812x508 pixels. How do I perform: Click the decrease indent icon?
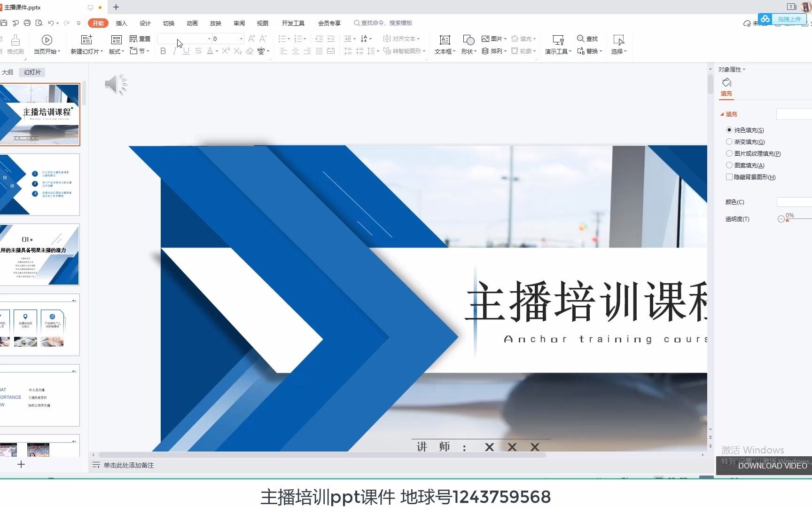pyautogui.click(x=319, y=39)
